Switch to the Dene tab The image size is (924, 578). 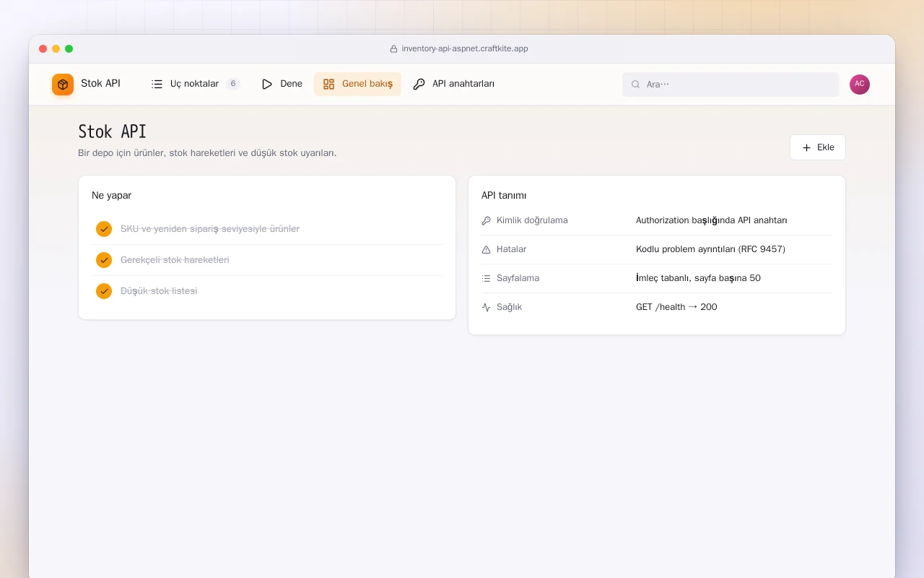point(282,84)
